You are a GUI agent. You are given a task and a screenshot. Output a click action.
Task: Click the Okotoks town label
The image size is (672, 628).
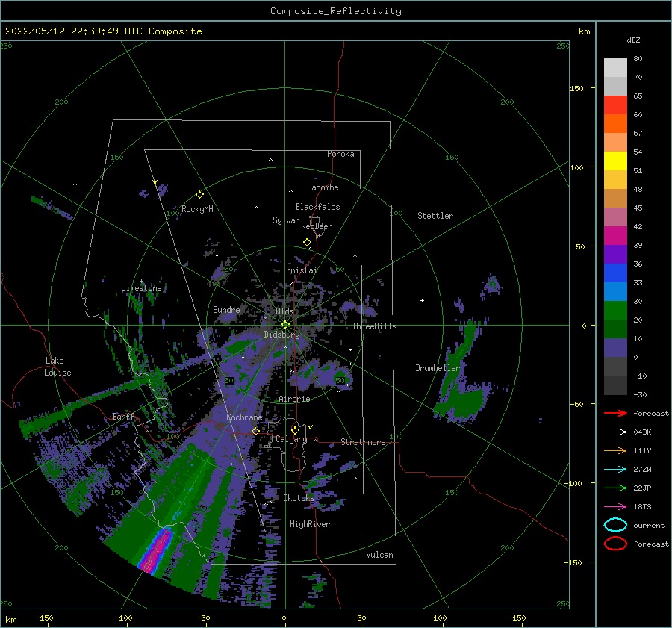299,498
